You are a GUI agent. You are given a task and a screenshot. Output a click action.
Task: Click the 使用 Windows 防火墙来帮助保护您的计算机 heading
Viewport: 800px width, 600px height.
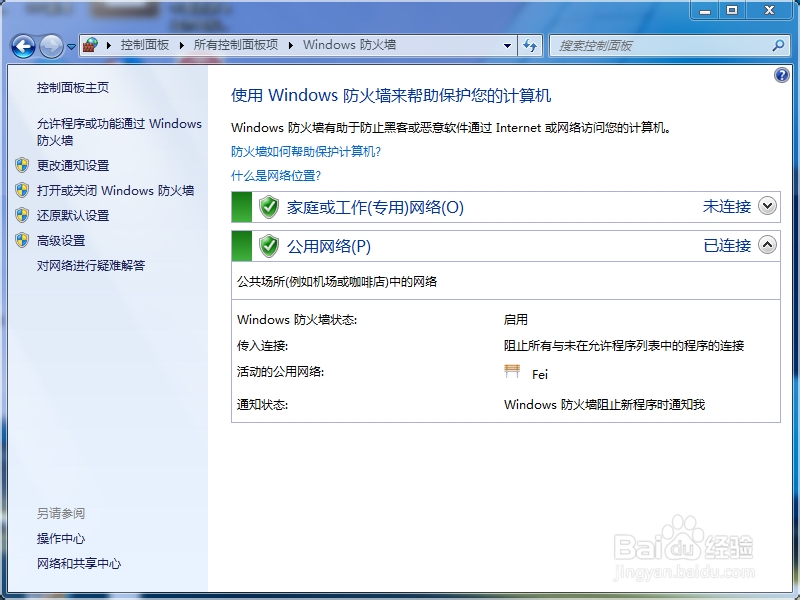391,95
